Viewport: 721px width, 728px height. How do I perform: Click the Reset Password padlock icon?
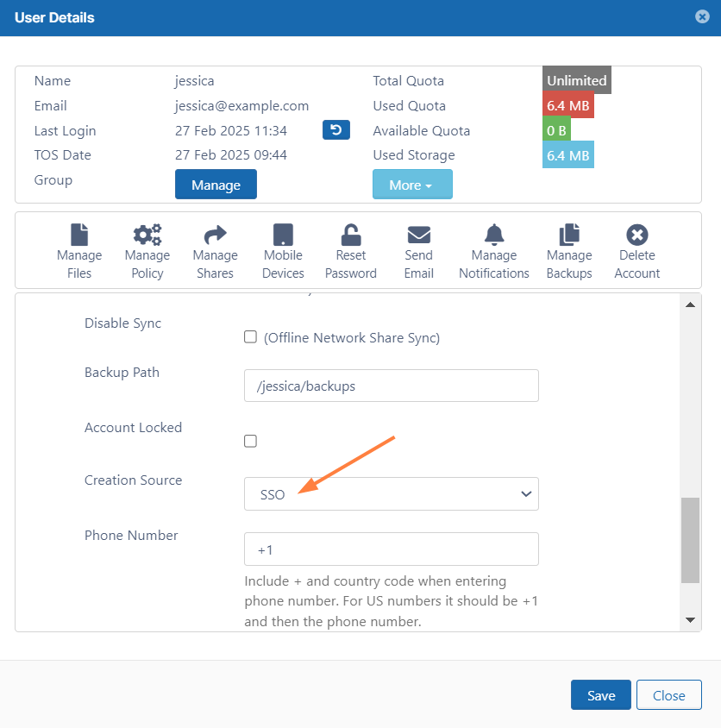pyautogui.click(x=351, y=235)
